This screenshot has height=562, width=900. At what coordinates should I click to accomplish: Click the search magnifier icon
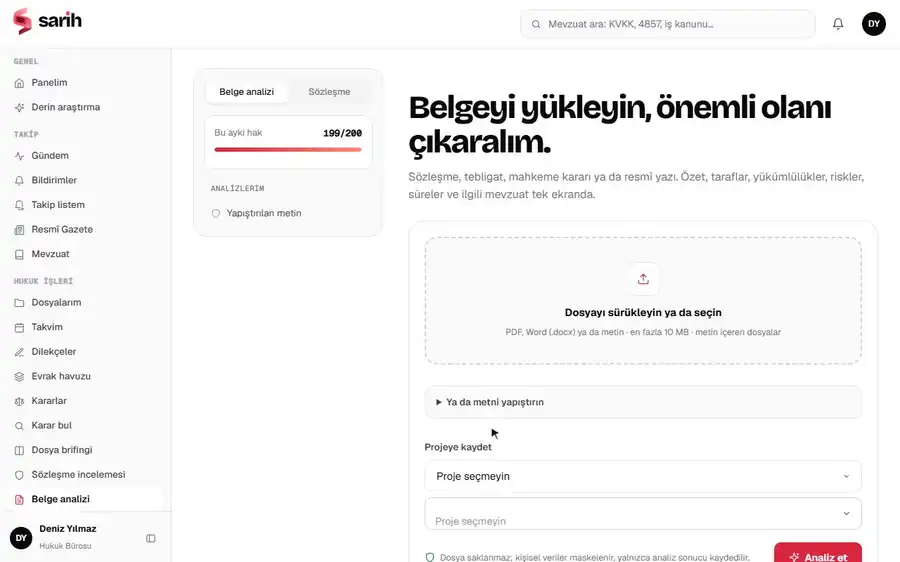click(x=536, y=24)
